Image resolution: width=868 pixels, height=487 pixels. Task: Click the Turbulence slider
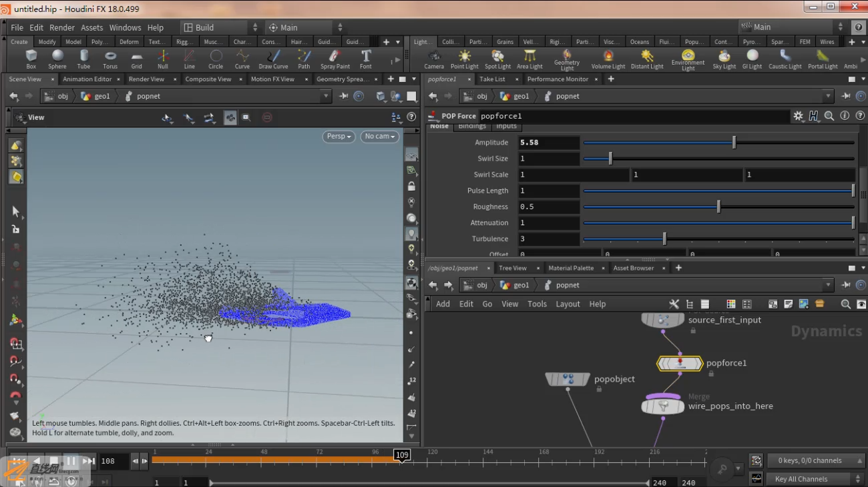pyautogui.click(x=718, y=239)
